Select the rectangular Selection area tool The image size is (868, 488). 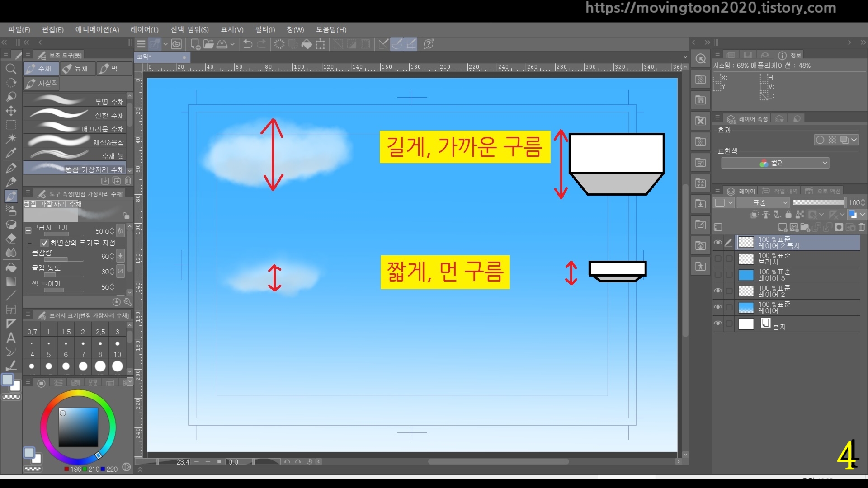(11, 125)
